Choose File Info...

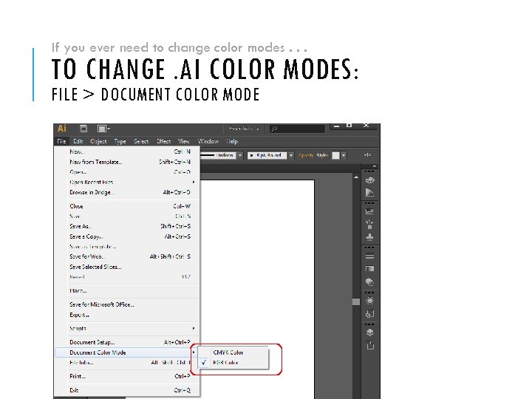click(127, 363)
